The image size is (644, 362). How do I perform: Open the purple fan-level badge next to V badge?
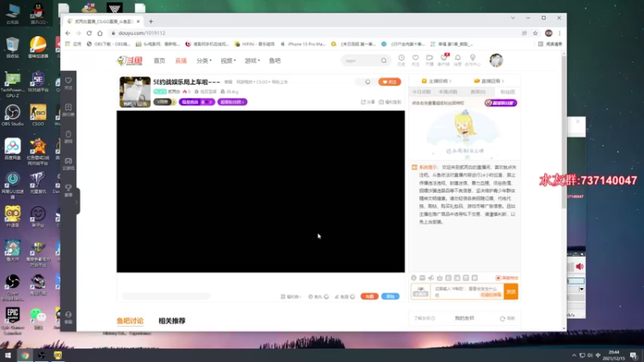196,102
